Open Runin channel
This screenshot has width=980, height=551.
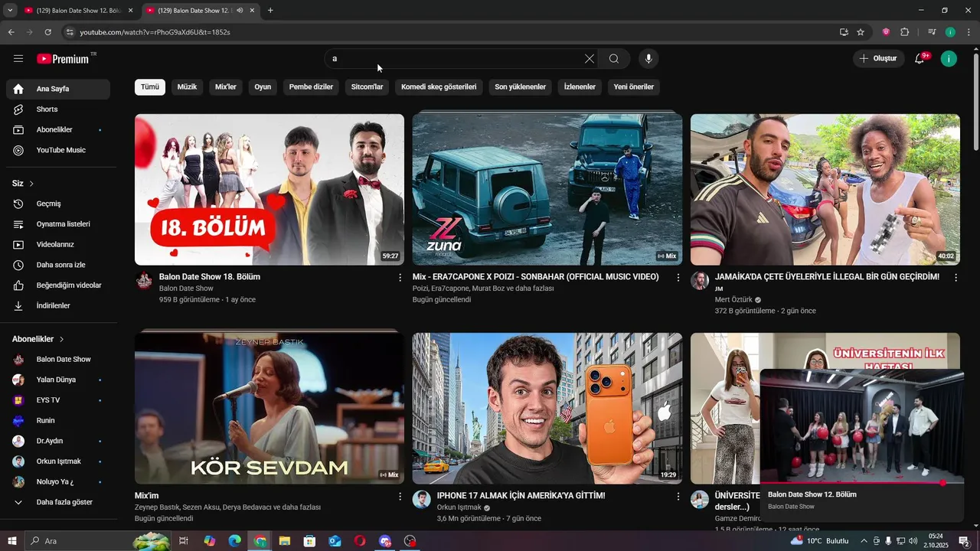point(58,420)
